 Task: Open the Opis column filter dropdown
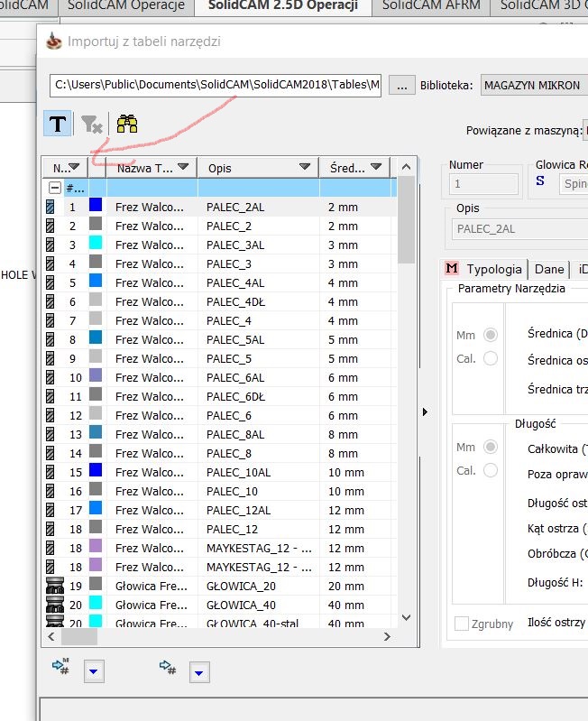coord(305,166)
